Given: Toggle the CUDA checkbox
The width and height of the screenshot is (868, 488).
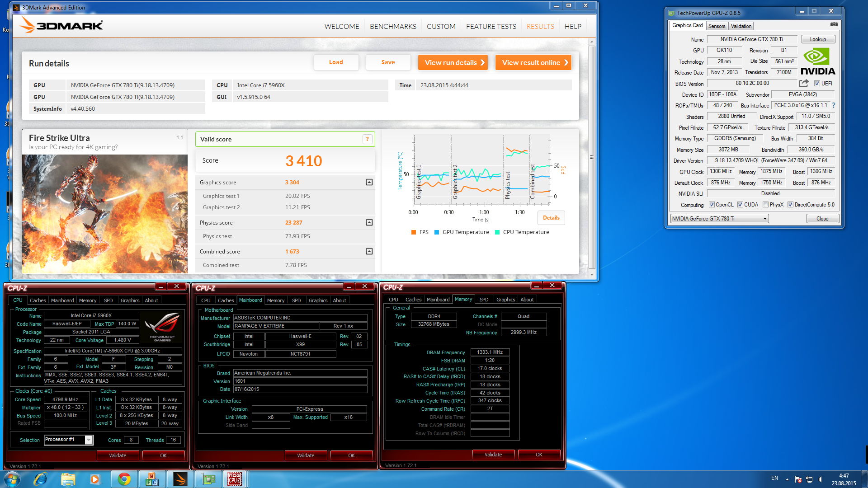Looking at the screenshot, I should 740,205.
